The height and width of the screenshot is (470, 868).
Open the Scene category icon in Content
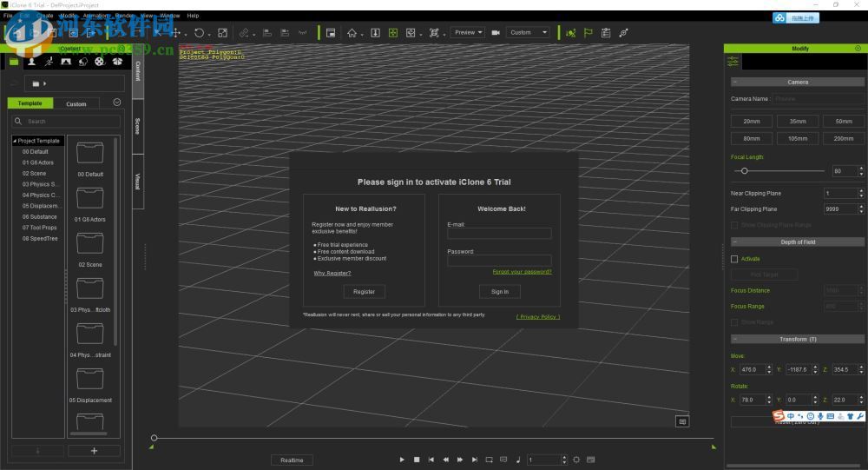66,62
